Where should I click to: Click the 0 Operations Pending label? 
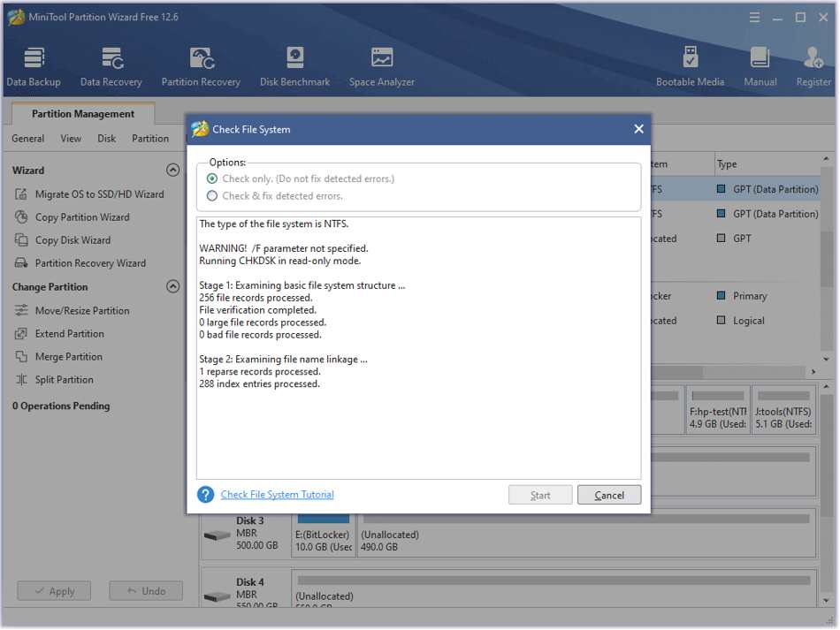pyautogui.click(x=61, y=406)
